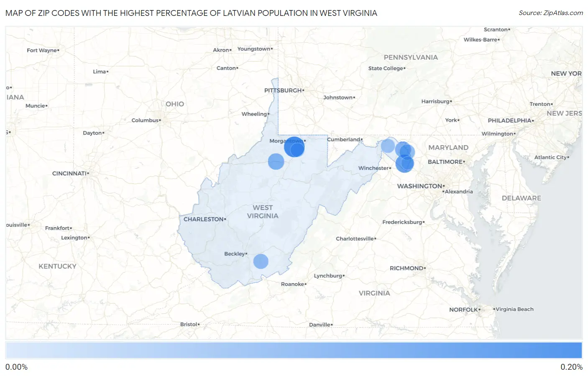
Task: Click the light bubble east of Cumberland
Action: pyautogui.click(x=388, y=146)
